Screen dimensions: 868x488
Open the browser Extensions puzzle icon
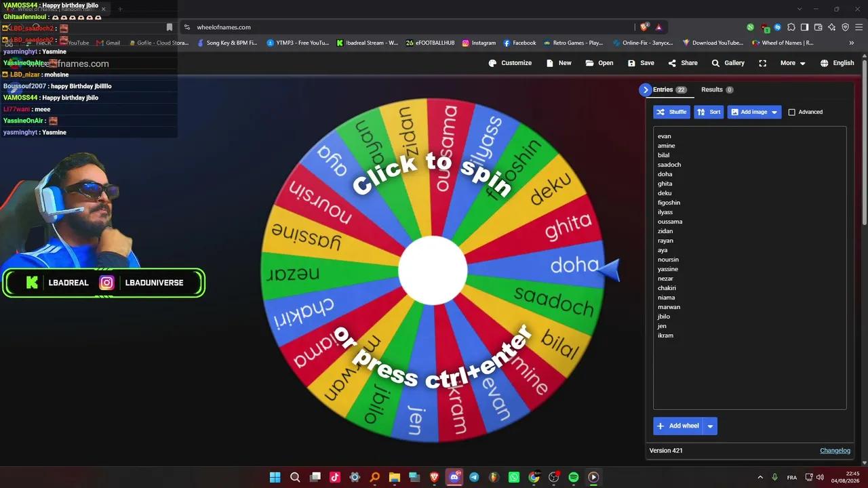[791, 27]
